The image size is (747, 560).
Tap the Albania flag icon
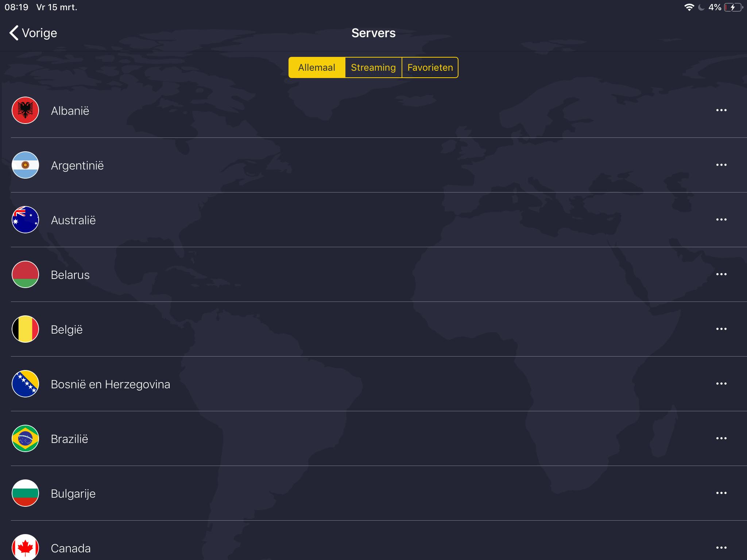click(25, 110)
